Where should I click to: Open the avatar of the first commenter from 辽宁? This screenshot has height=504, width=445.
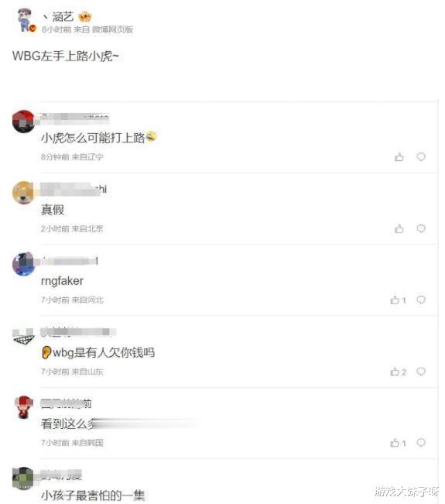23,122
